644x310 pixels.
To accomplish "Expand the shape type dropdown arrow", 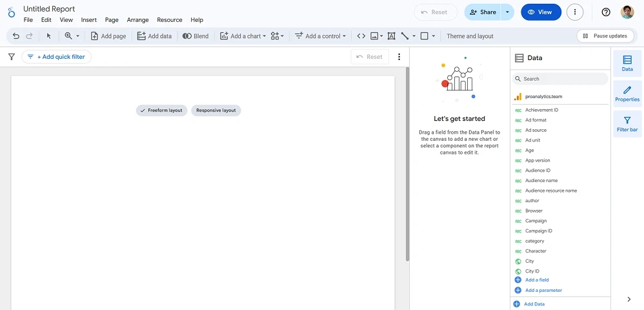I will pos(433,36).
